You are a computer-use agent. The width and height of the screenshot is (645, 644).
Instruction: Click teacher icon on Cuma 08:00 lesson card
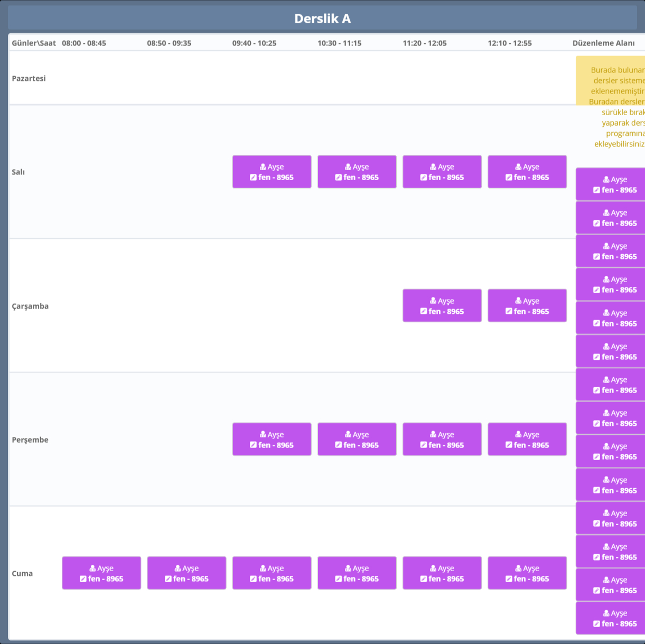[x=92, y=568]
